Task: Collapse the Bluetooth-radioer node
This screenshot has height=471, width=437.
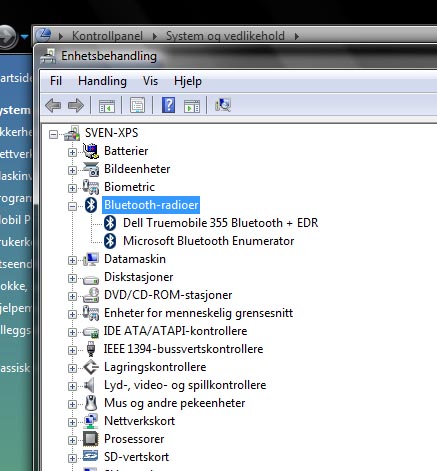Action: pos(72,206)
